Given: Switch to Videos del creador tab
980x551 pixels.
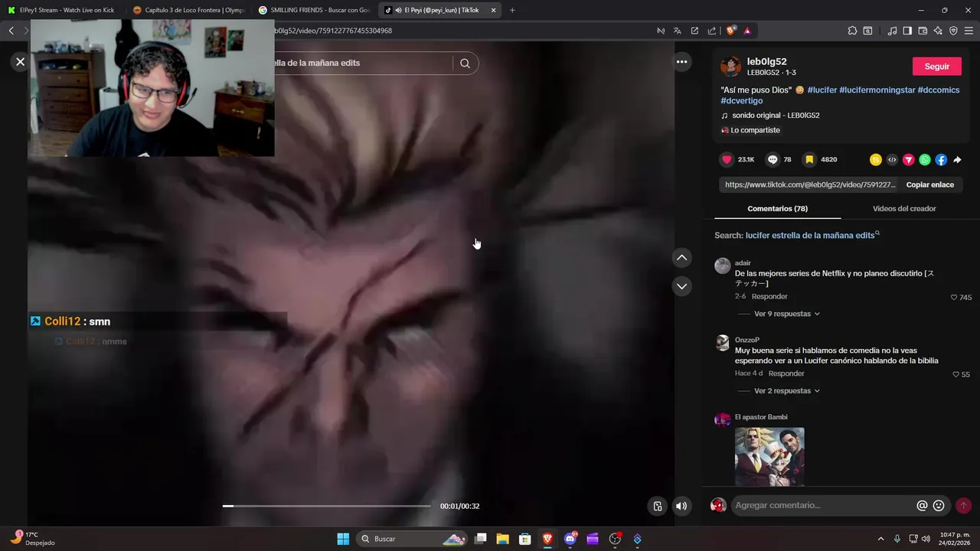Looking at the screenshot, I should tap(904, 209).
